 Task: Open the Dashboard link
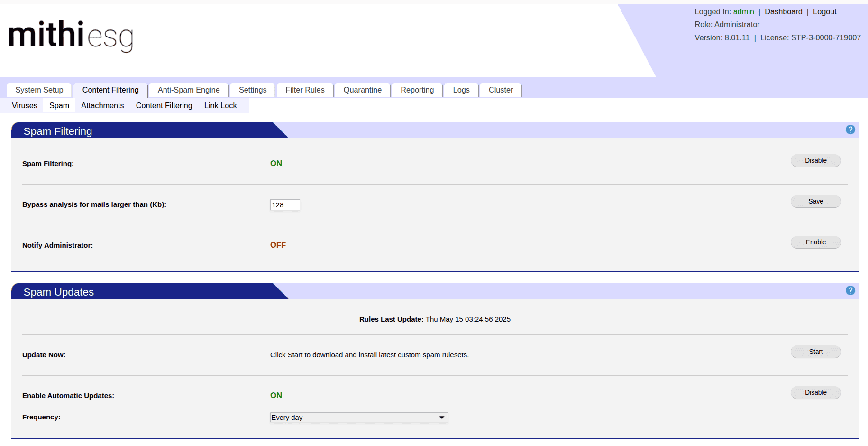click(x=783, y=11)
